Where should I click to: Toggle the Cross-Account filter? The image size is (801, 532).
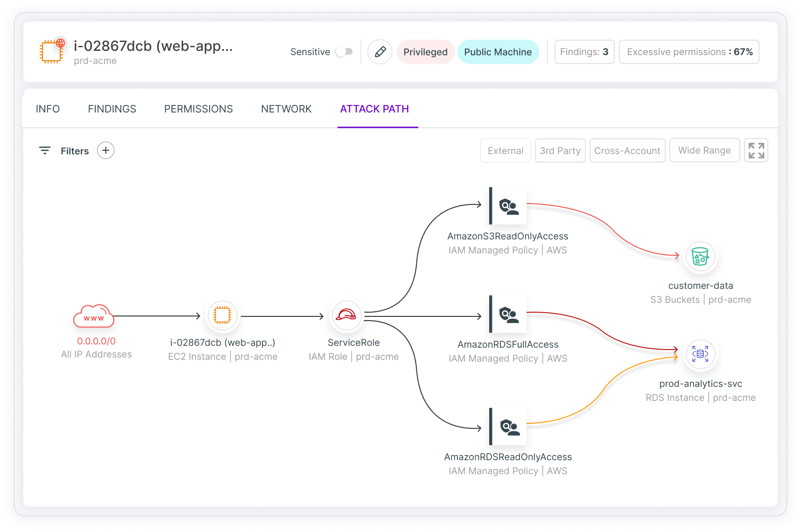click(x=627, y=150)
